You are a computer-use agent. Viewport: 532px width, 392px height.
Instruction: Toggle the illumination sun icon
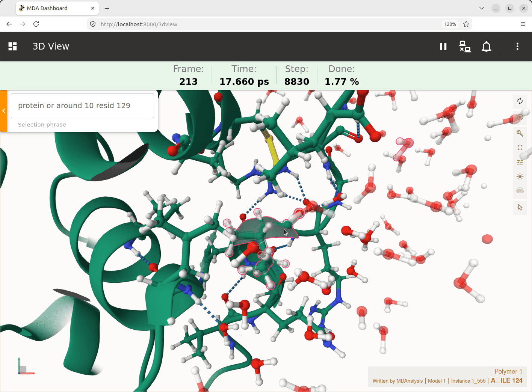click(x=520, y=176)
